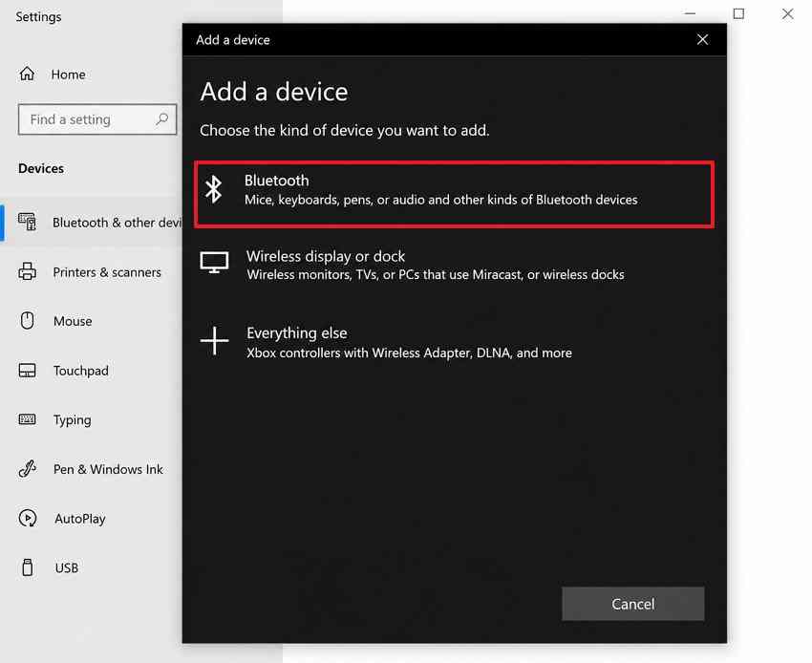Open the Typing settings page
The width and height of the screenshot is (812, 663).
click(72, 420)
